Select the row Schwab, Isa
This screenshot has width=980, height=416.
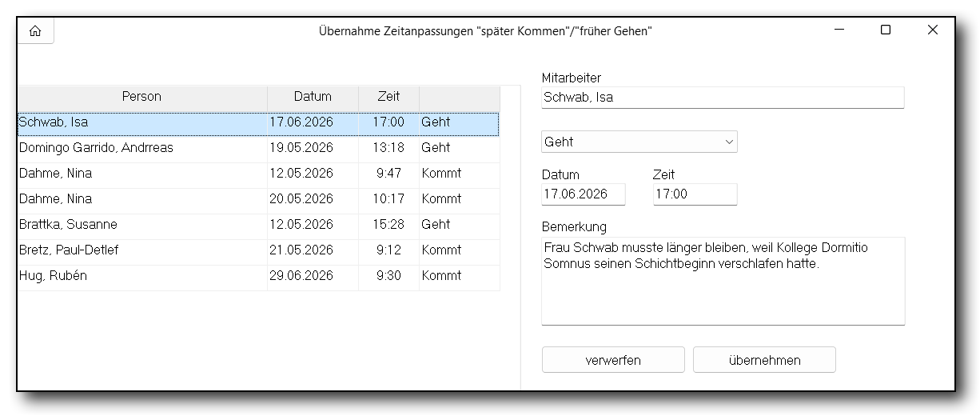click(x=258, y=123)
